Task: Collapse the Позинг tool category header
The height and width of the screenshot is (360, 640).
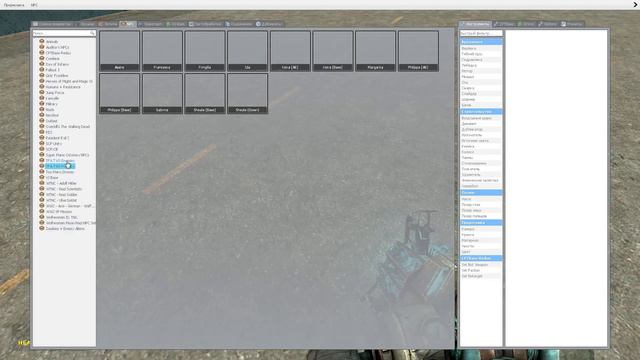Action: coord(481,192)
